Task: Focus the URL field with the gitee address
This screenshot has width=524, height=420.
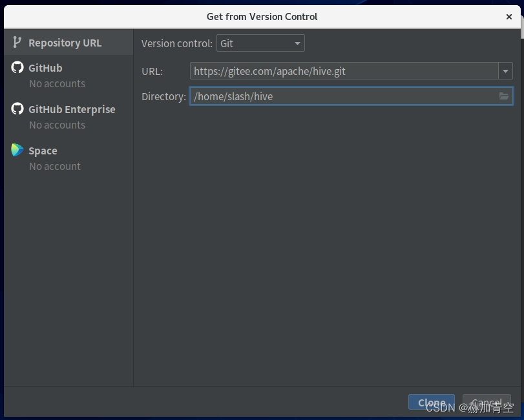Action: (344, 71)
